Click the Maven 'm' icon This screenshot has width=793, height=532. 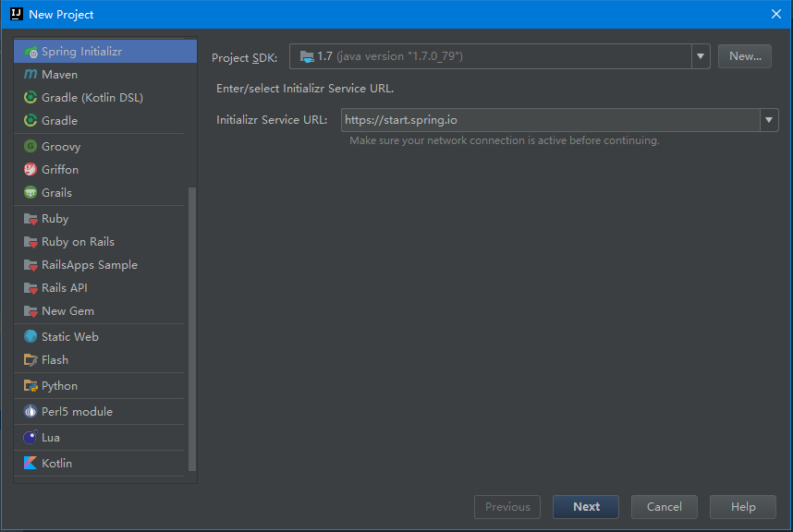point(30,74)
